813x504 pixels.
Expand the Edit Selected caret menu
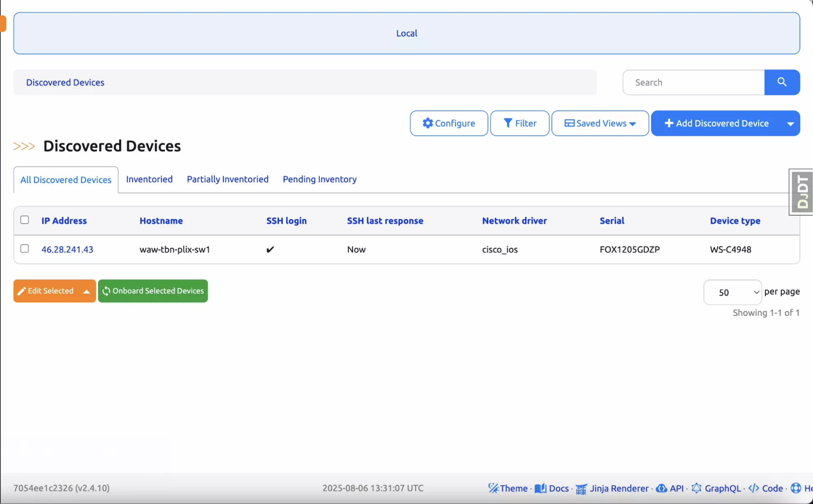tap(86, 291)
